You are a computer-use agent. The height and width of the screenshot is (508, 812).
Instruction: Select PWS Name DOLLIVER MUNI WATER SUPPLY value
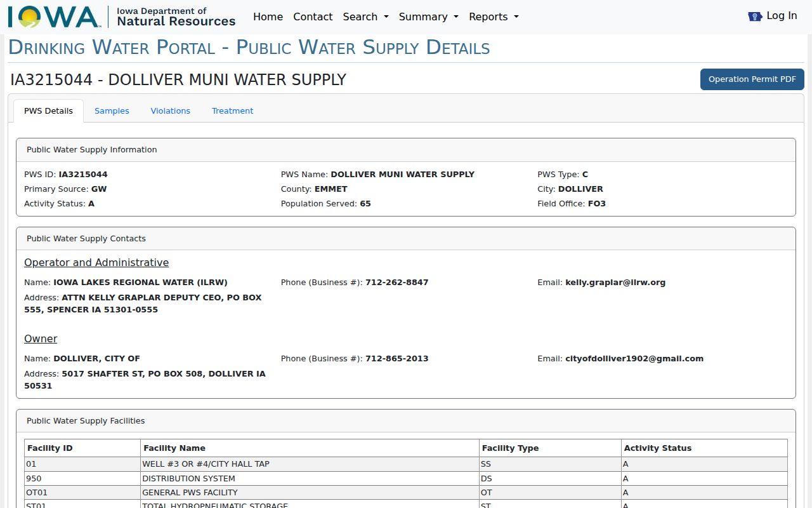pos(402,174)
